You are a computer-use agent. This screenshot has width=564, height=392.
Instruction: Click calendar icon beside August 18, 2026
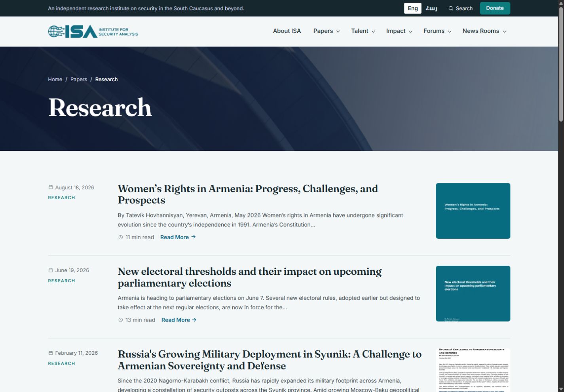[51, 187]
